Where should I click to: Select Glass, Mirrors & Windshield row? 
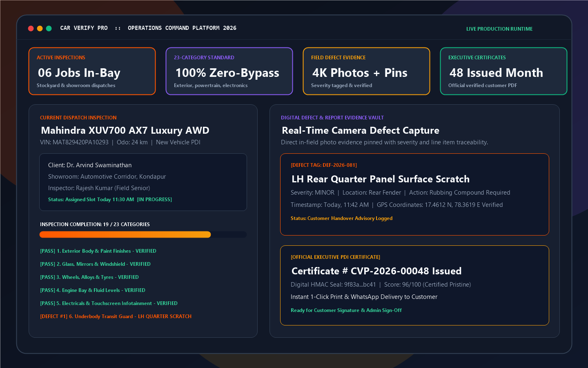tap(95, 264)
